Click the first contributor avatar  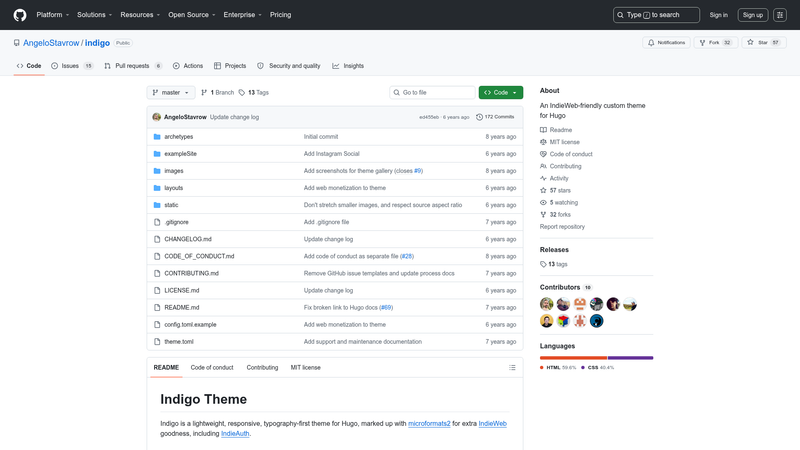tap(546, 304)
